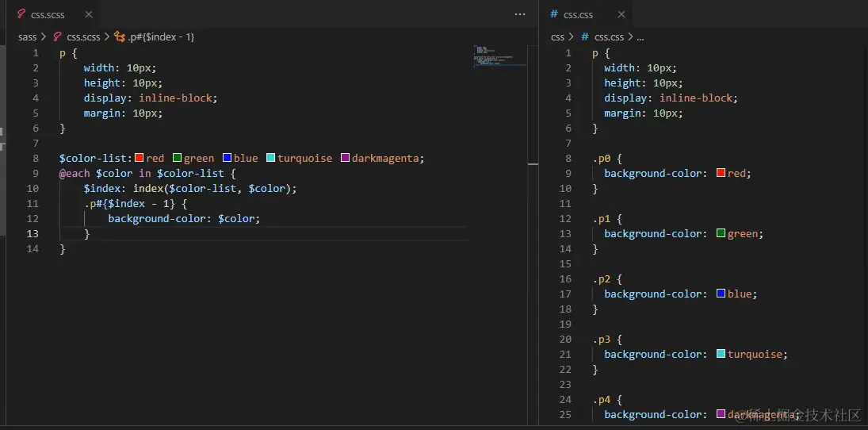This screenshot has height=430, width=868.
Task: Open the blue color swatch in $color-list
Action: point(227,158)
